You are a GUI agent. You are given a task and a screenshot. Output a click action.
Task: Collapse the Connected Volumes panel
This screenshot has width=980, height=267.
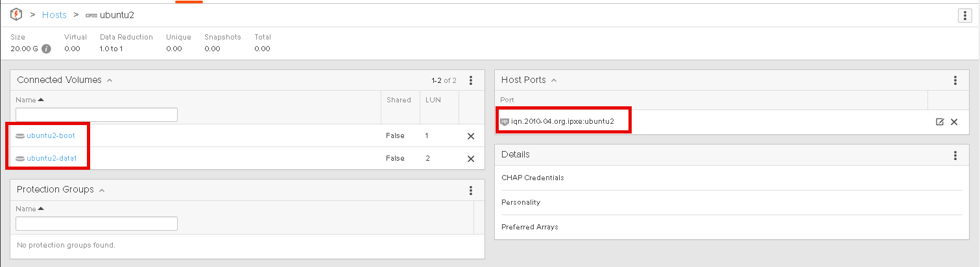click(x=110, y=80)
